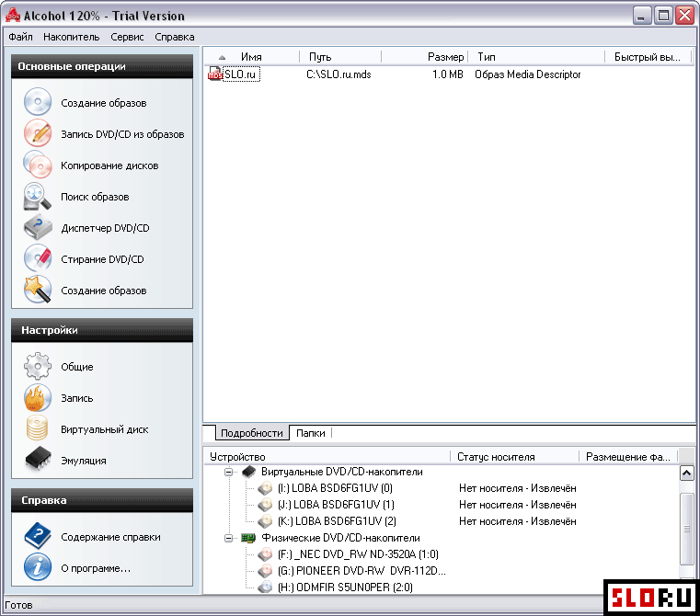Viewport: 700px width, 616px height.
Task: Click the stacked discs icon for Виртуальный диск
Action: click(x=38, y=428)
